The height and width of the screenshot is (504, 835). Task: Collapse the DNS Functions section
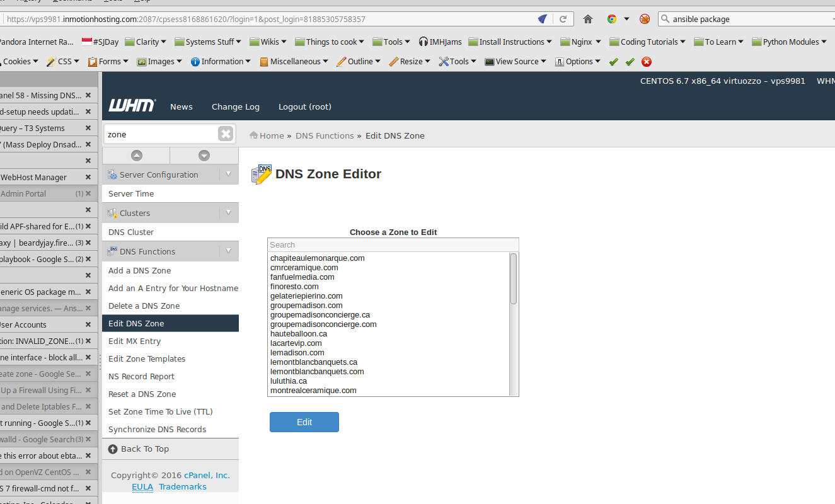click(x=228, y=251)
